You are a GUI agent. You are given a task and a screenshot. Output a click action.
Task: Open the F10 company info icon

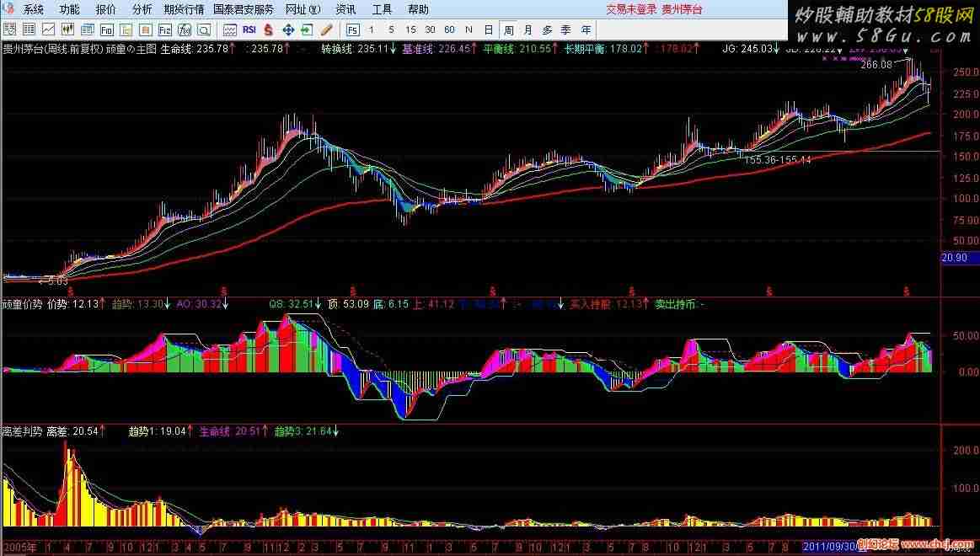[106, 29]
